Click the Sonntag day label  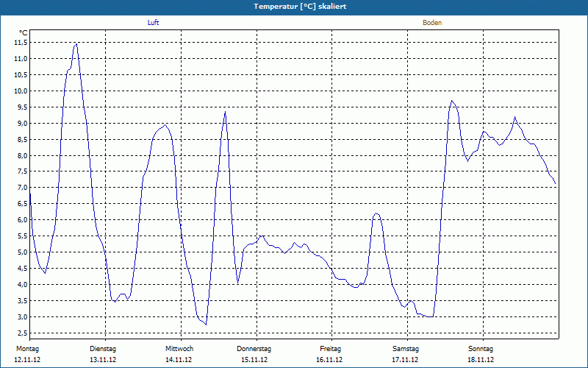481,349
